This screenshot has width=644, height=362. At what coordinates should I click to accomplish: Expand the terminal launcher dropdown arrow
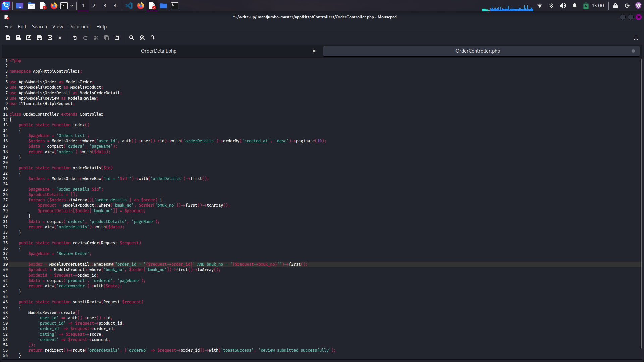[72, 6]
